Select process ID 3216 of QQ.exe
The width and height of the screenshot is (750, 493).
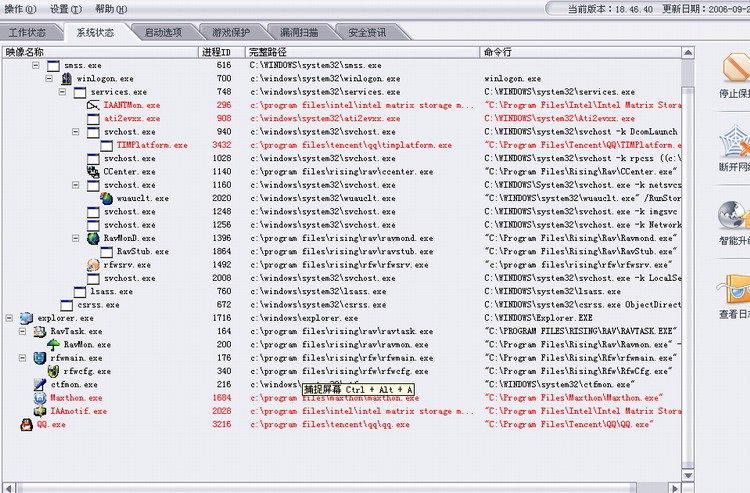pos(221,424)
